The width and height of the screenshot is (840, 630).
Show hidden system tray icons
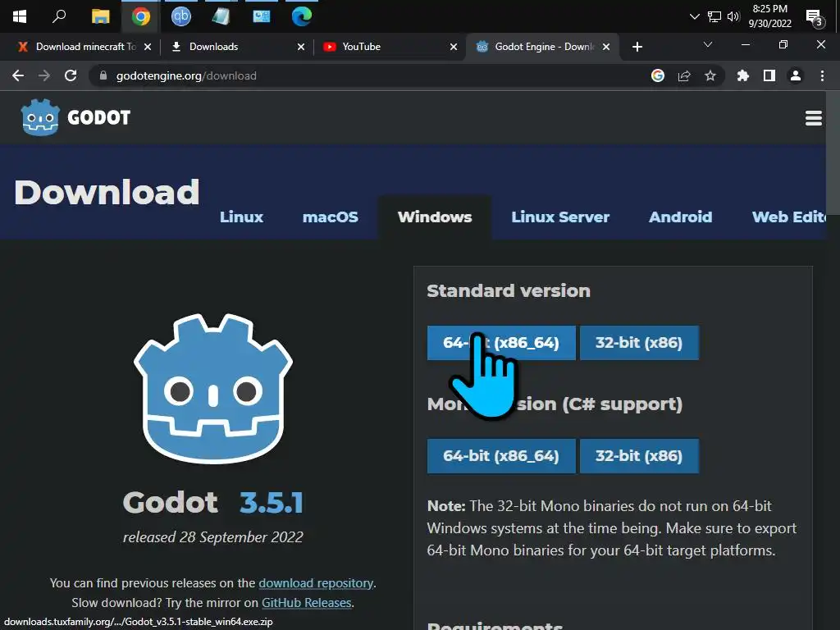click(695, 16)
